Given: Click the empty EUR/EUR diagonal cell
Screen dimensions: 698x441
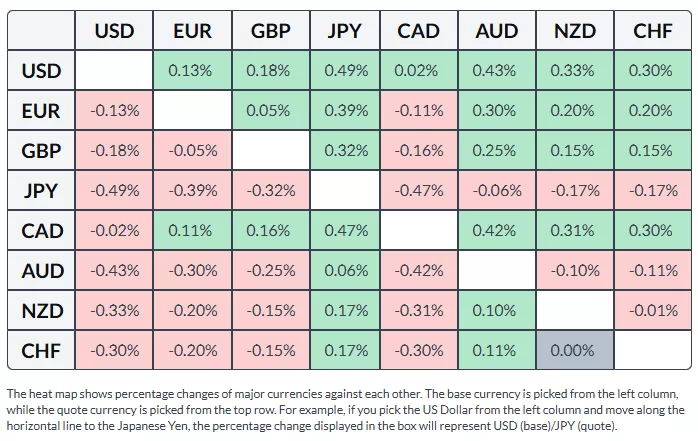Looking at the screenshot, I should pyautogui.click(x=192, y=111).
